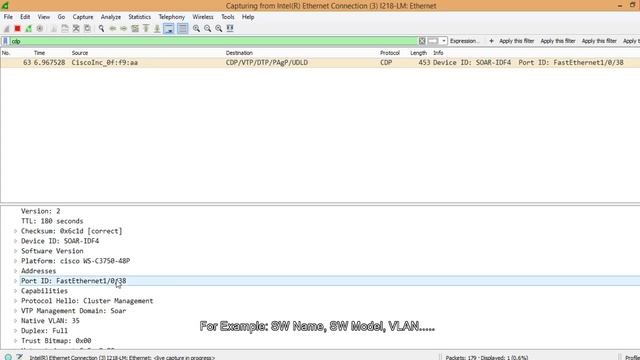Open the View menu
Image resolution: width=640 pixels, height=360 pixels.
(x=44, y=17)
